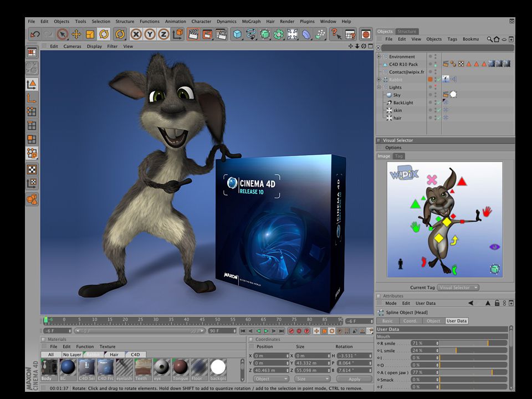Open the Current Tag Visual Selector dropdown
Screen dimensions: 532x399
point(458,288)
